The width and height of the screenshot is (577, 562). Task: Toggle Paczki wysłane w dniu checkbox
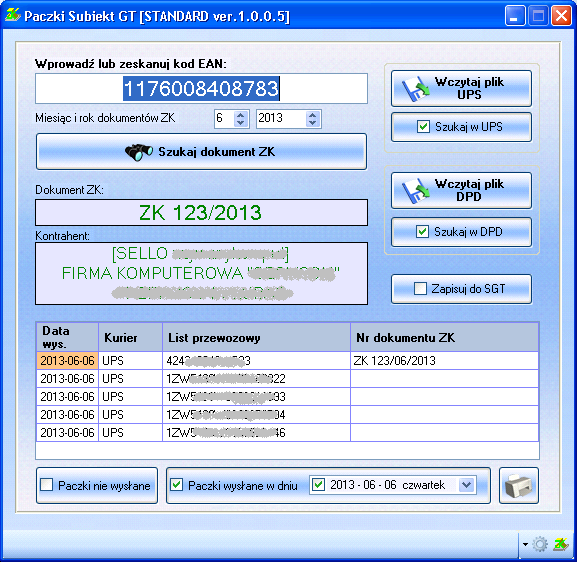177,485
